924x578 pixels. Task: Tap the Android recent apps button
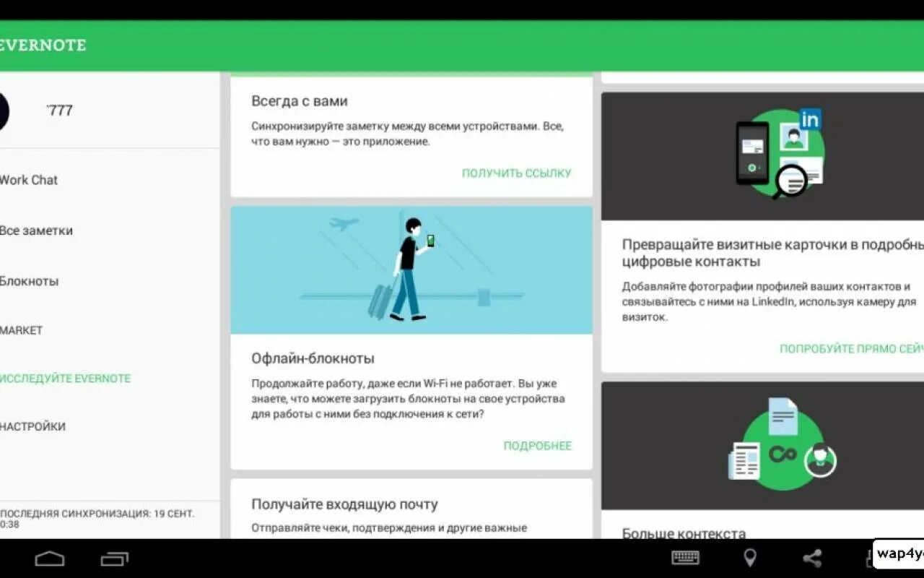click(x=115, y=558)
